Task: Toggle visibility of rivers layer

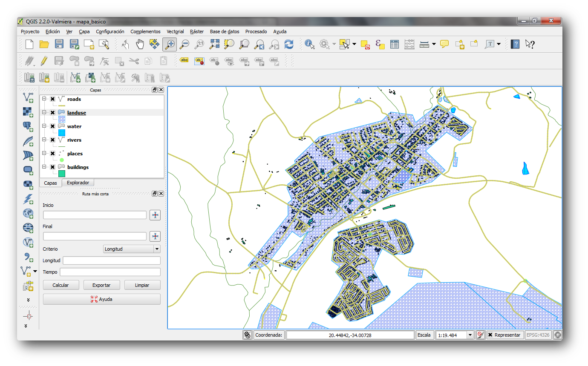Action: (52, 140)
